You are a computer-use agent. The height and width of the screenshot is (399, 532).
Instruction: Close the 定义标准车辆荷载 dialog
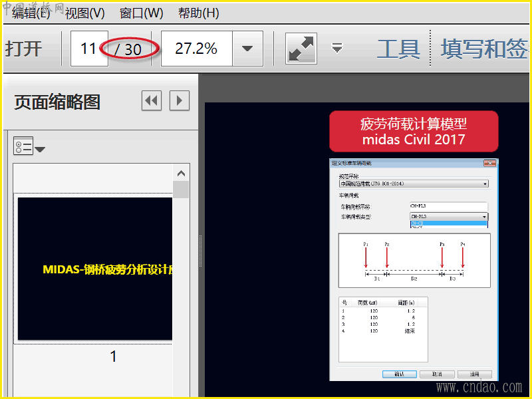pos(489,163)
